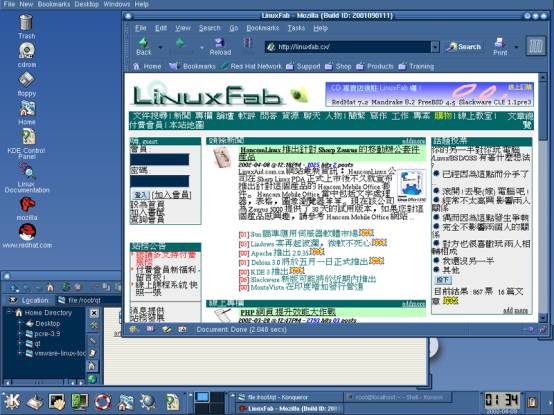Open the desktop Windows menu at top
Viewport: 554px width, 415px height.
point(117,4)
